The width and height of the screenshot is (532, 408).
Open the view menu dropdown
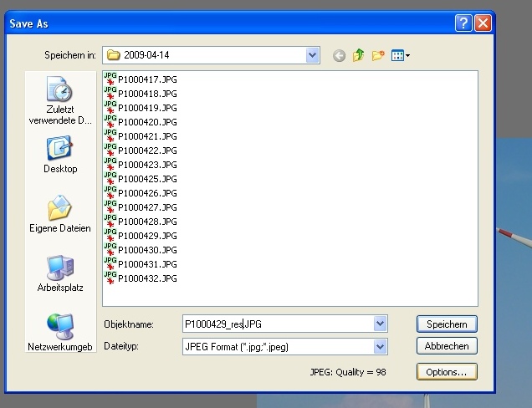(401, 55)
